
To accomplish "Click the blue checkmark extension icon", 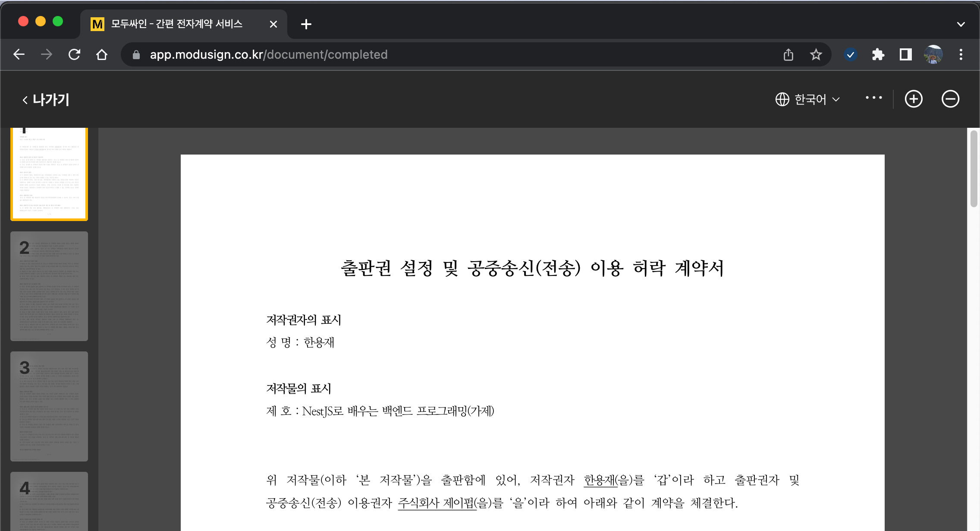I will [x=850, y=54].
